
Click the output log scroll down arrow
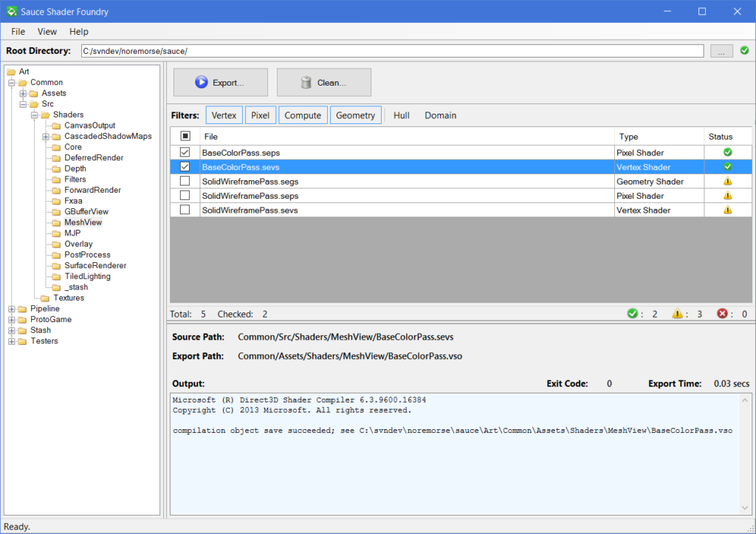[x=745, y=507]
